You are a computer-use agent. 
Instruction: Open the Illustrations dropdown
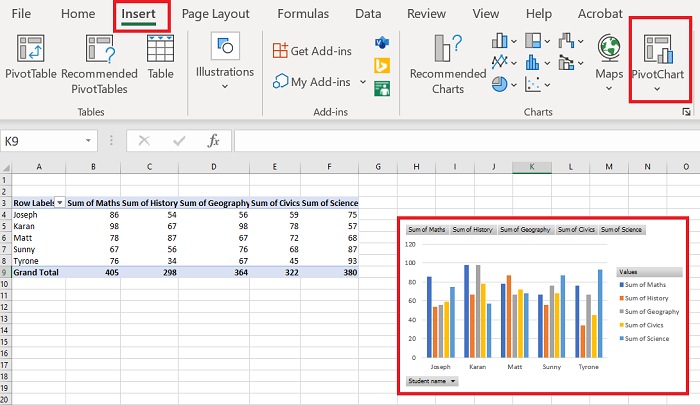(224, 58)
